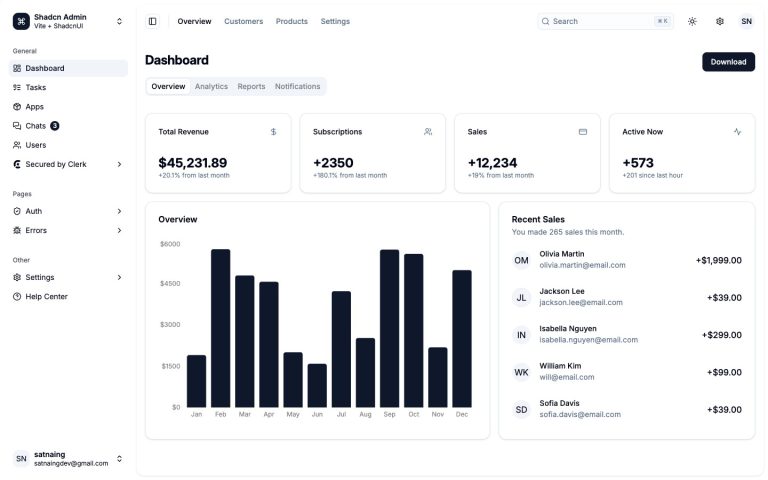Open the Customers top navigation item

243,22
